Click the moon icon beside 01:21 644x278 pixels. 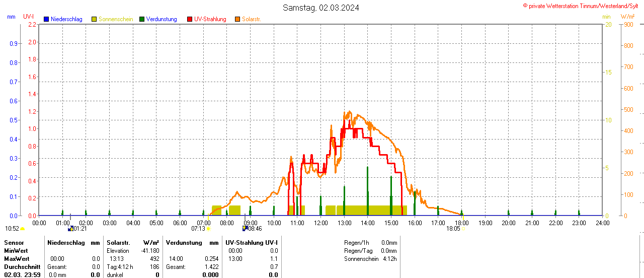point(71,229)
